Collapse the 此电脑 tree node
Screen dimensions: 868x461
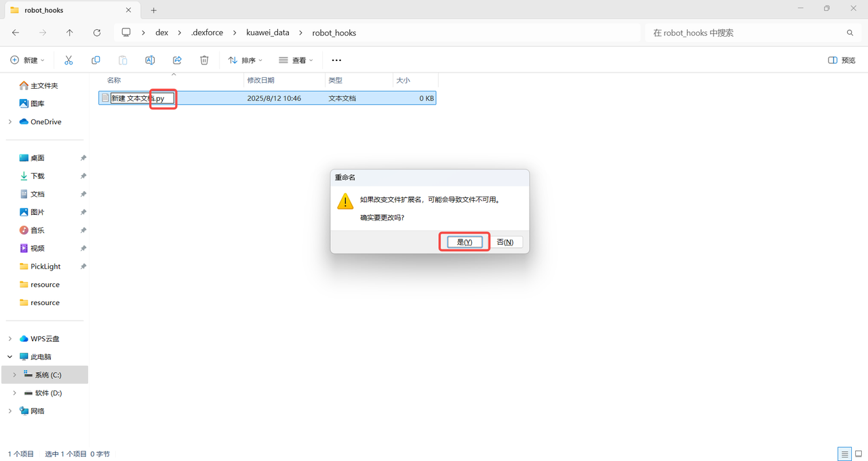[x=10, y=357]
